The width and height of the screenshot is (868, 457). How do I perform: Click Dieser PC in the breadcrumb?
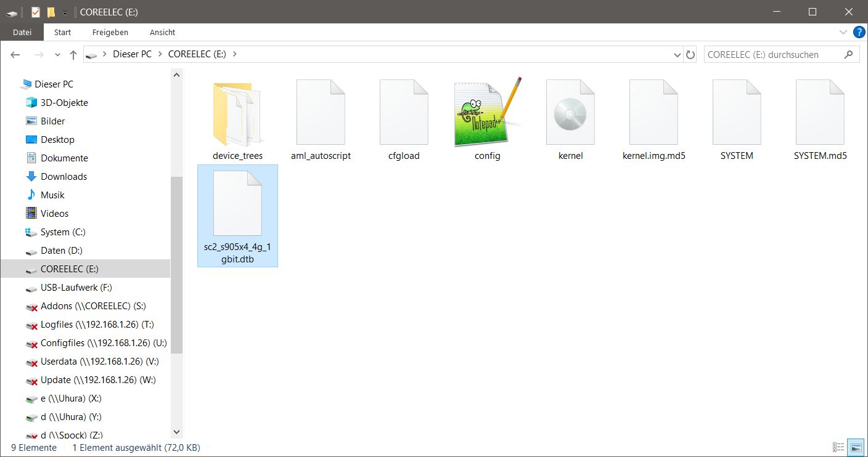click(132, 54)
